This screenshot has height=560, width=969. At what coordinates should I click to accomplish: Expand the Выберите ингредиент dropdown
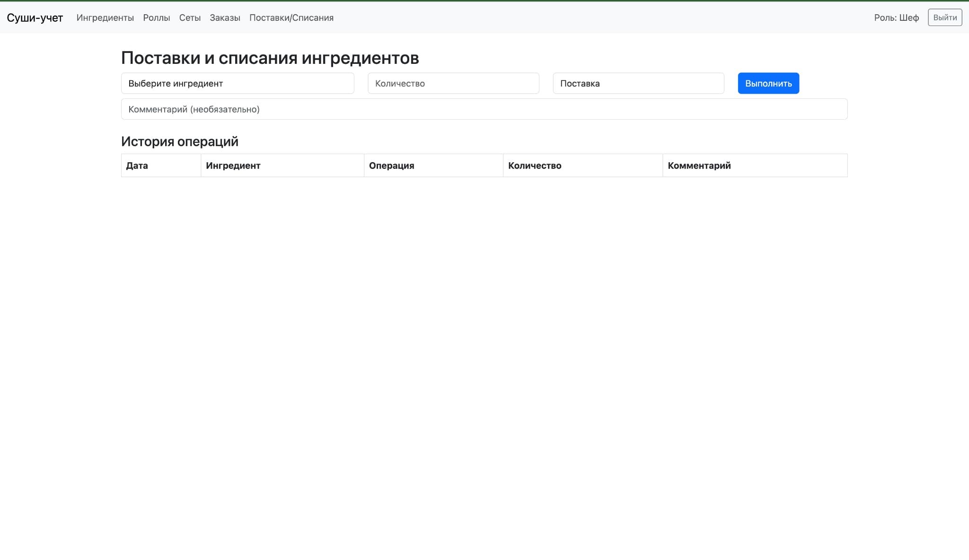click(x=237, y=83)
